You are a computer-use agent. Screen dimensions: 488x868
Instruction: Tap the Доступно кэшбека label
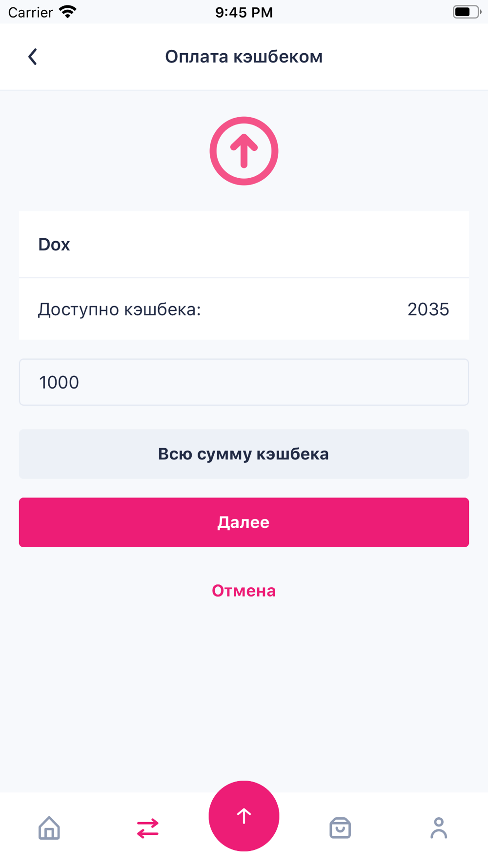(x=120, y=309)
